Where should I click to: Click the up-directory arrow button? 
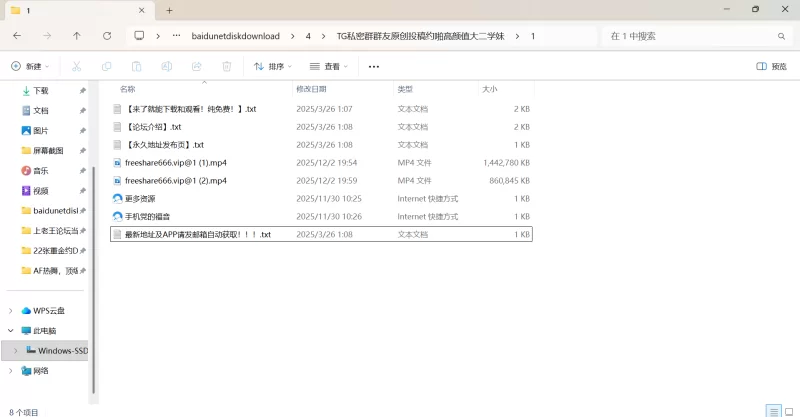(77, 36)
